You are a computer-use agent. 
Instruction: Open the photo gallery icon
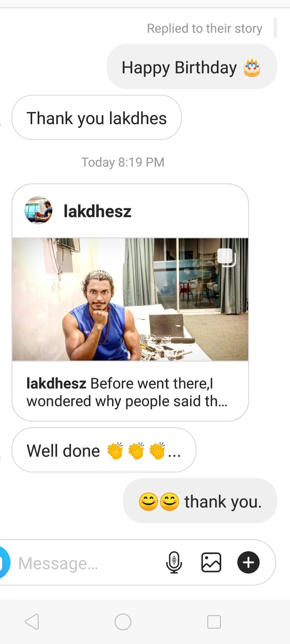point(211,562)
